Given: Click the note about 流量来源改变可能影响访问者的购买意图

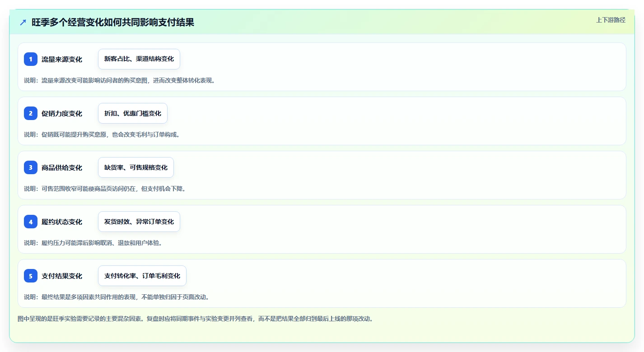Looking at the screenshot, I should click(121, 80).
